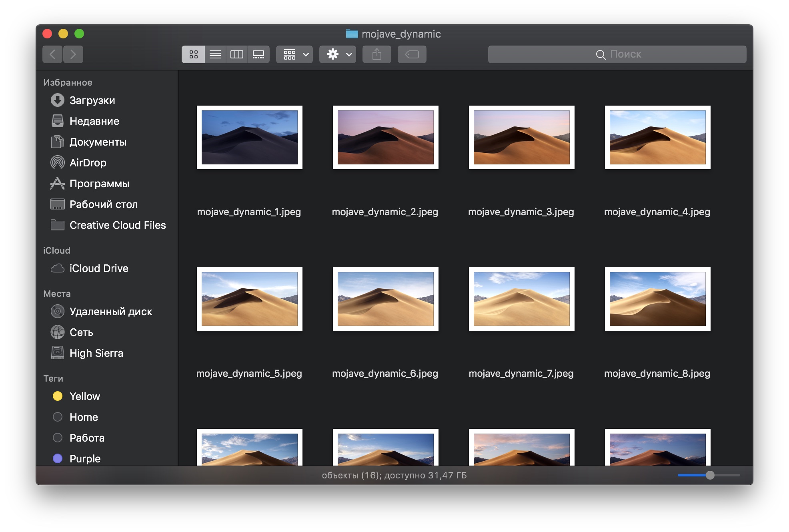Image resolution: width=789 pixels, height=532 pixels.
Task: Go back with the left arrow
Action: (52, 54)
